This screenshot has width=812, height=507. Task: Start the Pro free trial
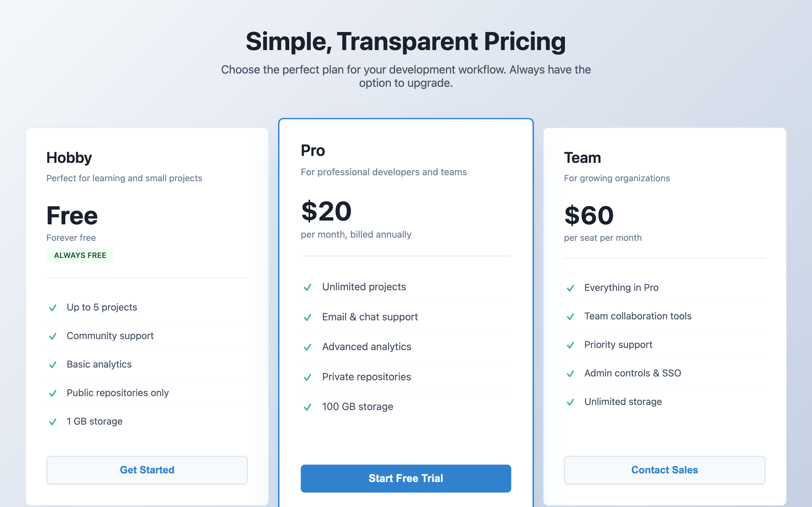pyautogui.click(x=406, y=478)
